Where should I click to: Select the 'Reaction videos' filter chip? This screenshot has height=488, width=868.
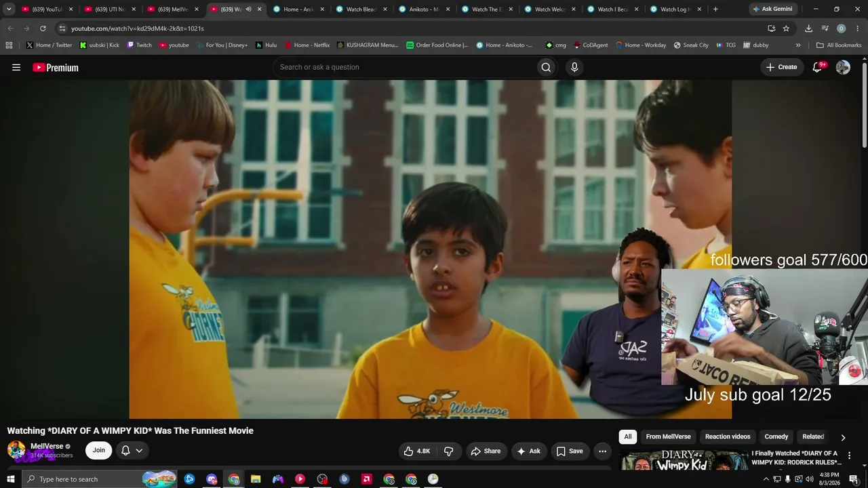click(728, 437)
